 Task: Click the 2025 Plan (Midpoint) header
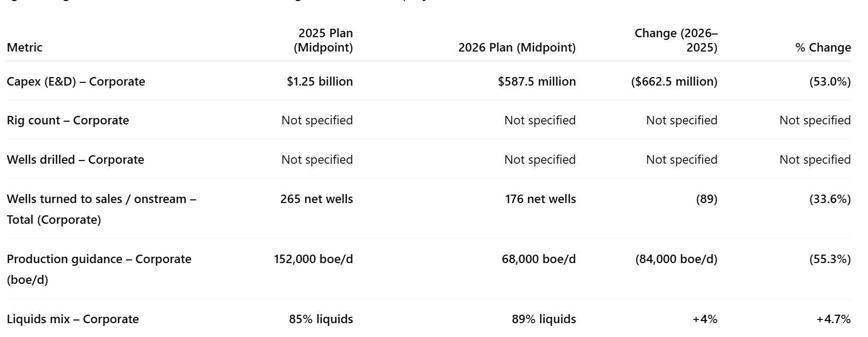(x=323, y=40)
